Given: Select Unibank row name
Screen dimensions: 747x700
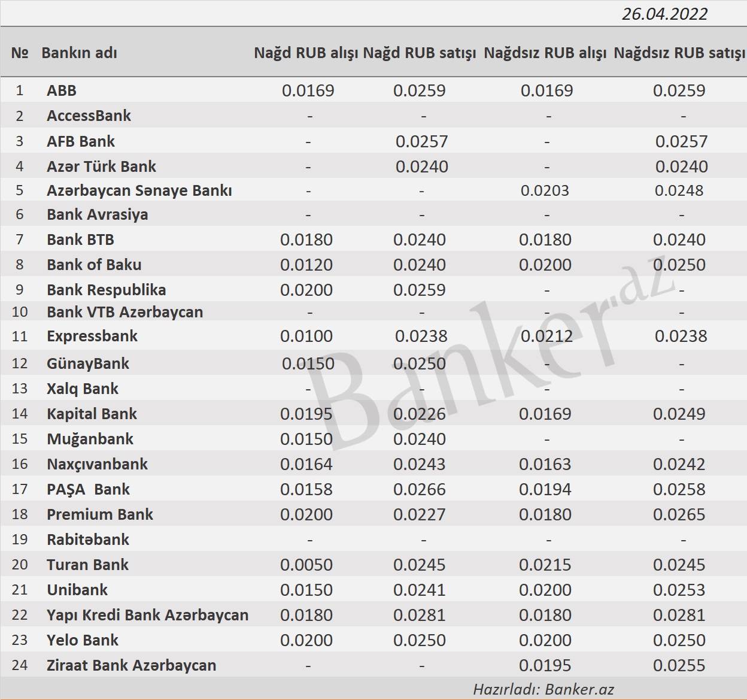Looking at the screenshot, I should click(x=77, y=590).
